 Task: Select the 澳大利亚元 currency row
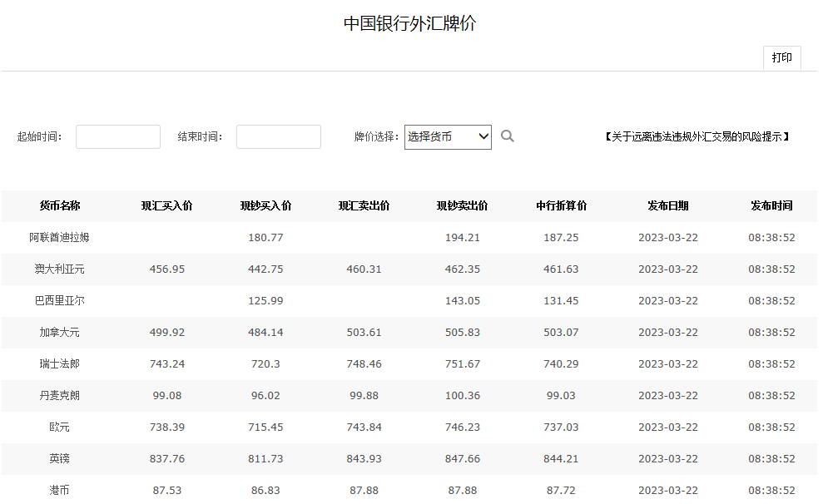pyautogui.click(x=60, y=269)
